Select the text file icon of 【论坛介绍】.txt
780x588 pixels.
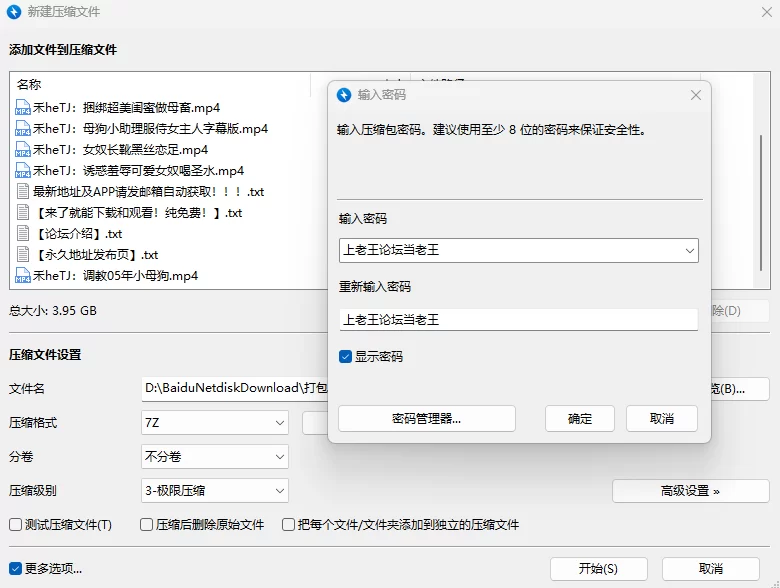point(23,233)
